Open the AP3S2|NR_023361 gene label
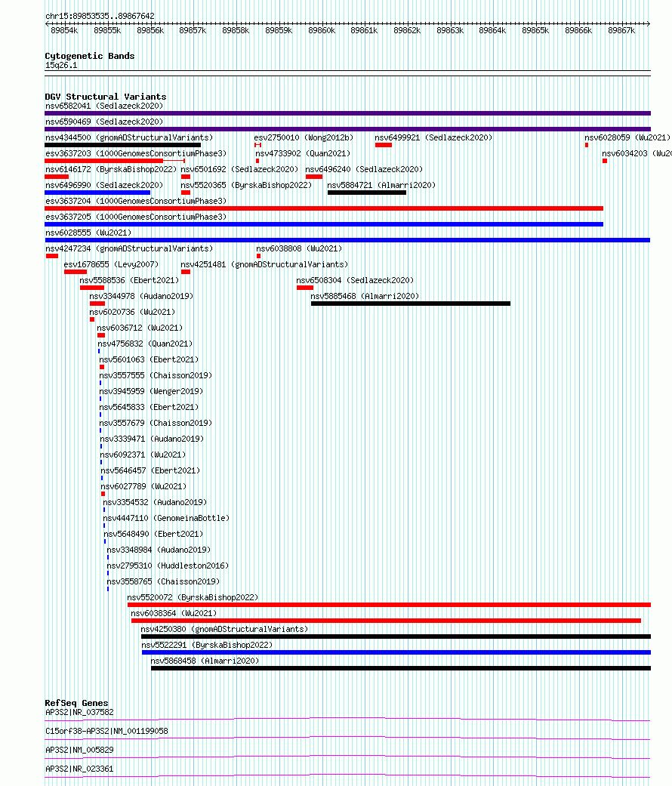The image size is (672, 786). click(x=80, y=769)
